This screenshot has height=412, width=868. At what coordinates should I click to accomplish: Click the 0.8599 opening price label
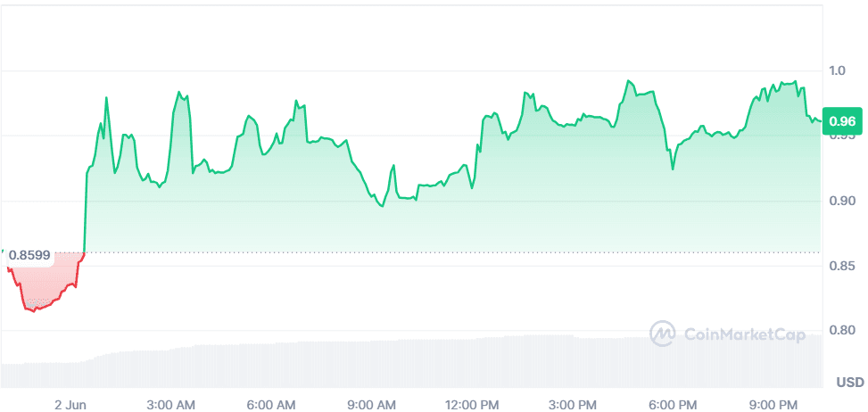point(30,255)
